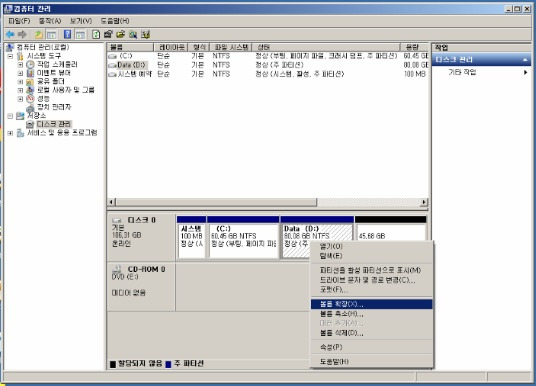Image resolution: width=536 pixels, height=386 pixels.
Task: Open the 동작(A) menu
Action: 50,21
